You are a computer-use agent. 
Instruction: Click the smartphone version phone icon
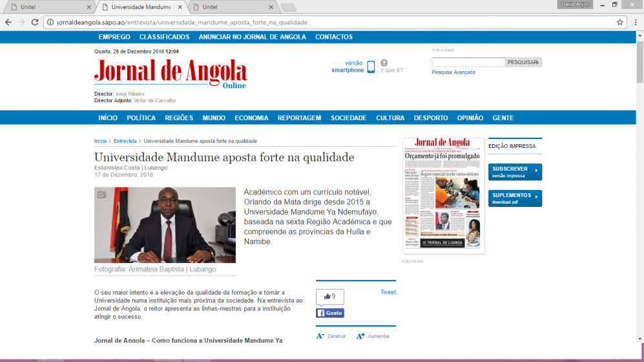click(x=371, y=67)
